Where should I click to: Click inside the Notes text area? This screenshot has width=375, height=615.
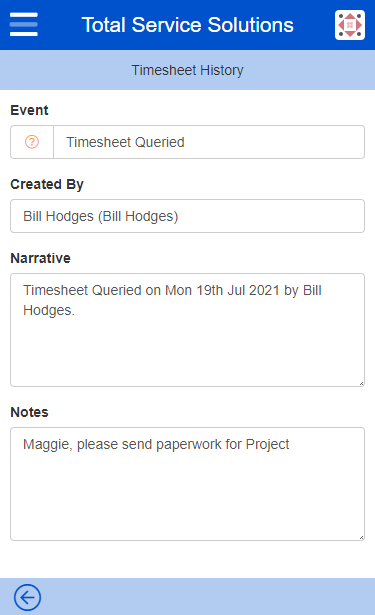pos(188,484)
